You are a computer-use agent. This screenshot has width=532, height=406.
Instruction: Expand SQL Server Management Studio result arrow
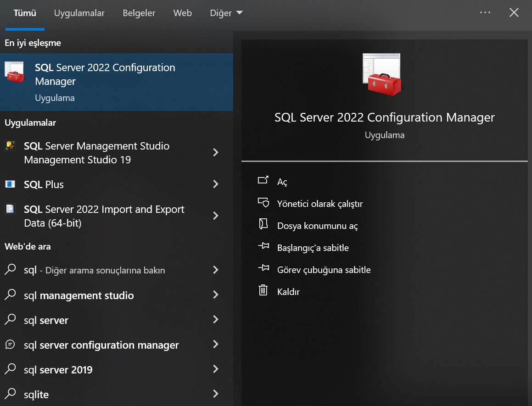click(216, 153)
